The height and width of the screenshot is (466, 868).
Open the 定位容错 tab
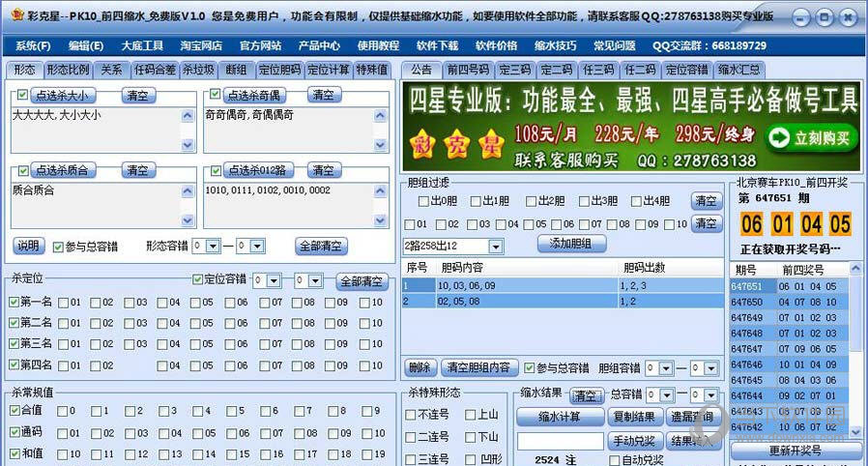coord(686,70)
